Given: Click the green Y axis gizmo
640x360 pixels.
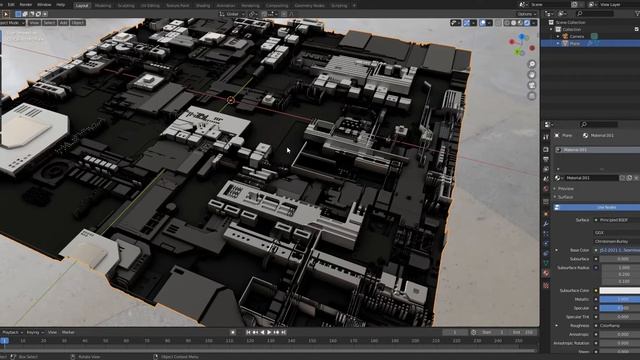Looking at the screenshot, I should pos(518,52).
